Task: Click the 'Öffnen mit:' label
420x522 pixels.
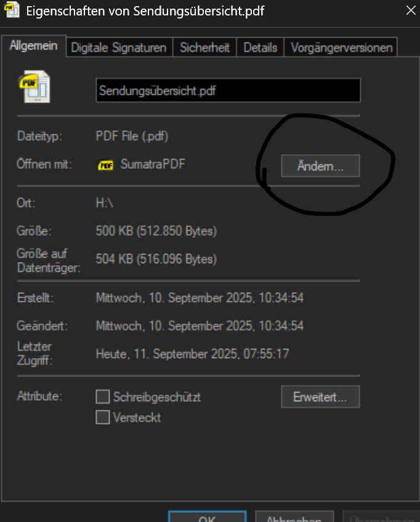Action: click(x=44, y=164)
